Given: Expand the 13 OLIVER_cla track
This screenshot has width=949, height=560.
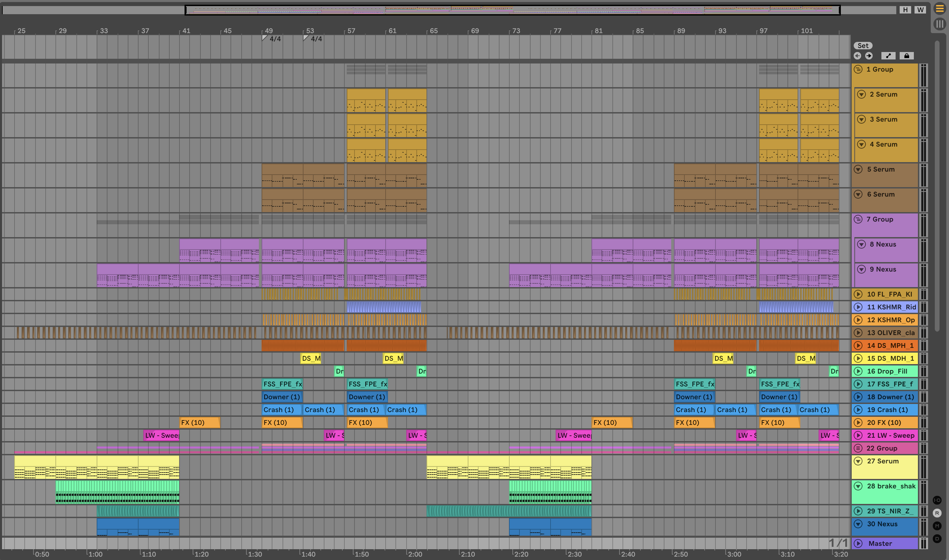Looking at the screenshot, I should click(x=858, y=333).
